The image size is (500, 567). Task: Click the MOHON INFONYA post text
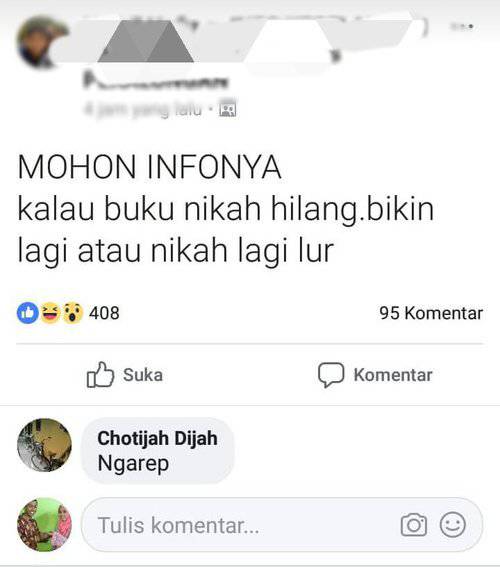tap(149, 167)
